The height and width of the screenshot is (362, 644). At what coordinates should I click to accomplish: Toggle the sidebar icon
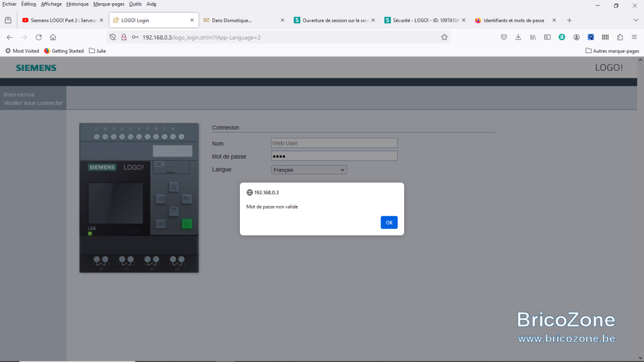tap(547, 37)
